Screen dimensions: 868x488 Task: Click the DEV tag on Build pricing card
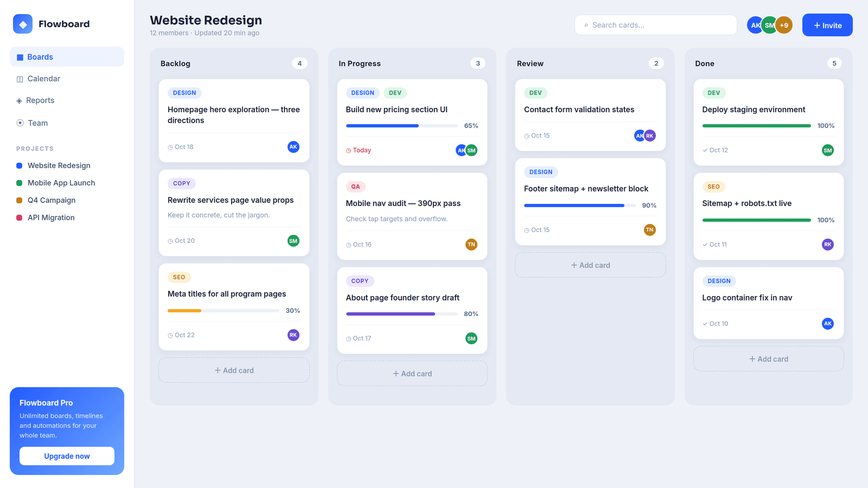pyautogui.click(x=395, y=93)
